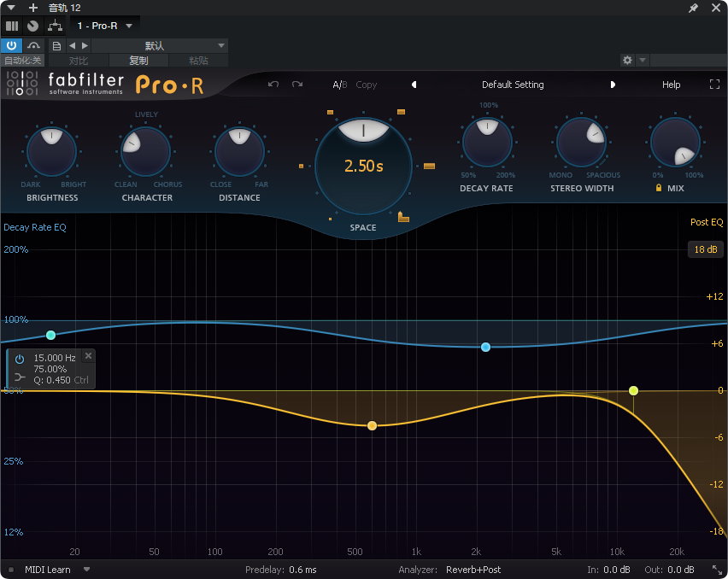Image resolution: width=728 pixels, height=579 pixels.
Task: Select the blue decay EQ band dot
Action: point(485,347)
